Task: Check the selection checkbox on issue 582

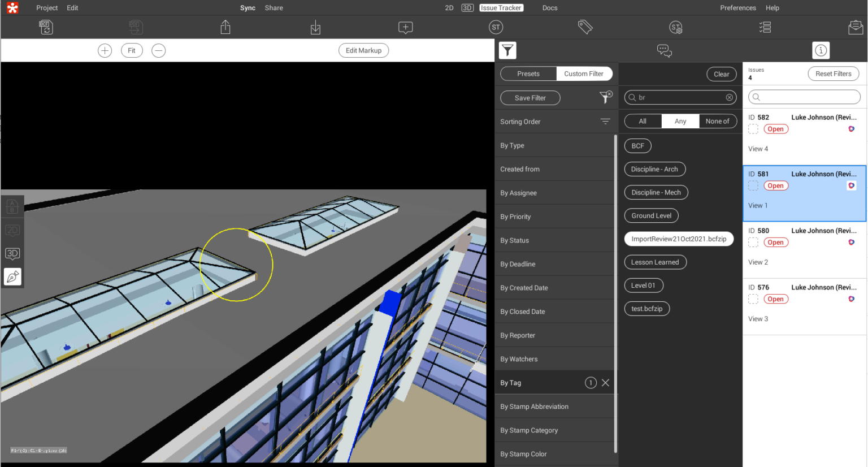Action: click(x=753, y=128)
